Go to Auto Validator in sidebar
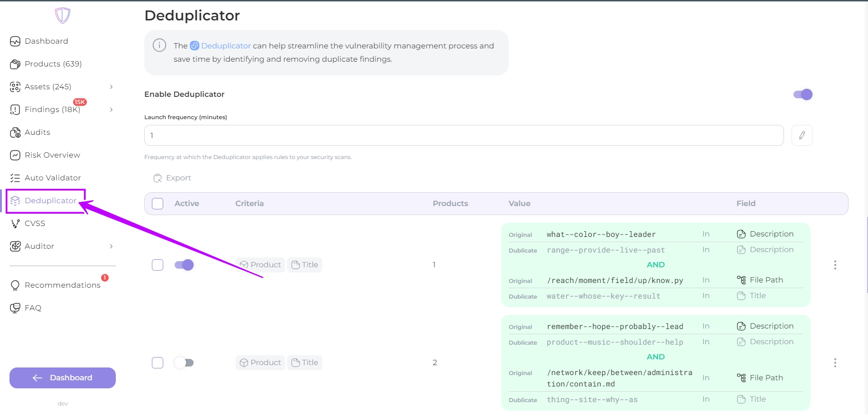The width and height of the screenshot is (868, 414). [53, 178]
